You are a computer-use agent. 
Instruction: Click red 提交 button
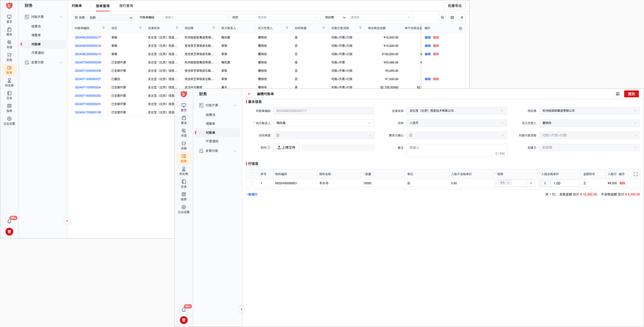[x=631, y=94]
